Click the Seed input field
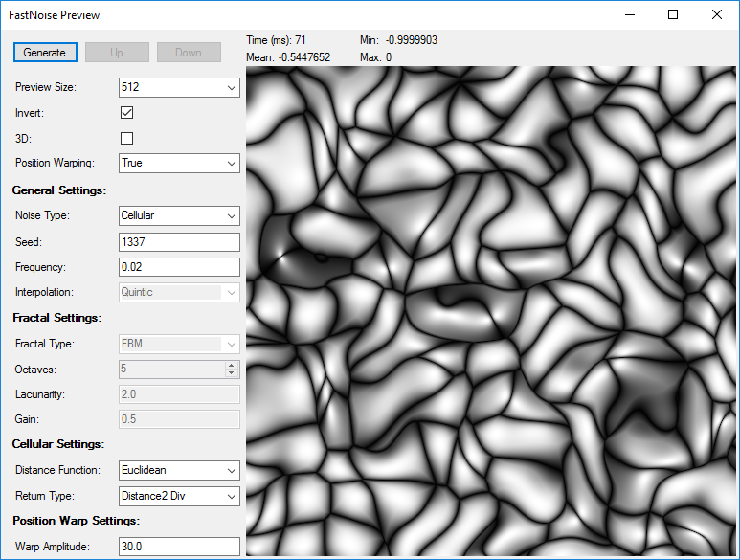 point(179,242)
